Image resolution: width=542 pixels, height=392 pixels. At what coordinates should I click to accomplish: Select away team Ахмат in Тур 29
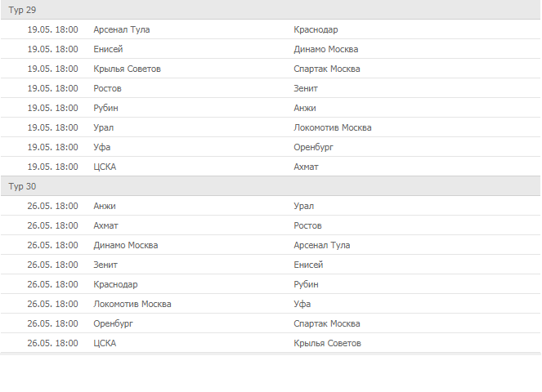coord(307,167)
